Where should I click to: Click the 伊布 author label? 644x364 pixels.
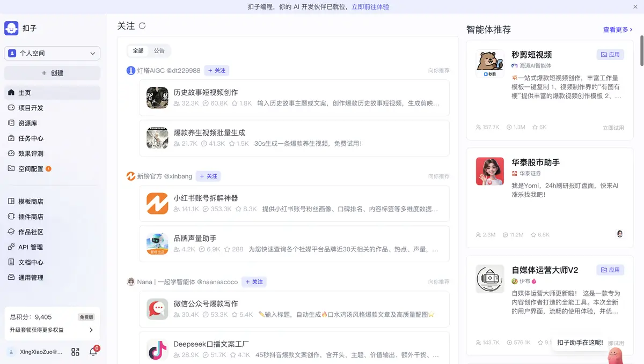[x=524, y=281]
